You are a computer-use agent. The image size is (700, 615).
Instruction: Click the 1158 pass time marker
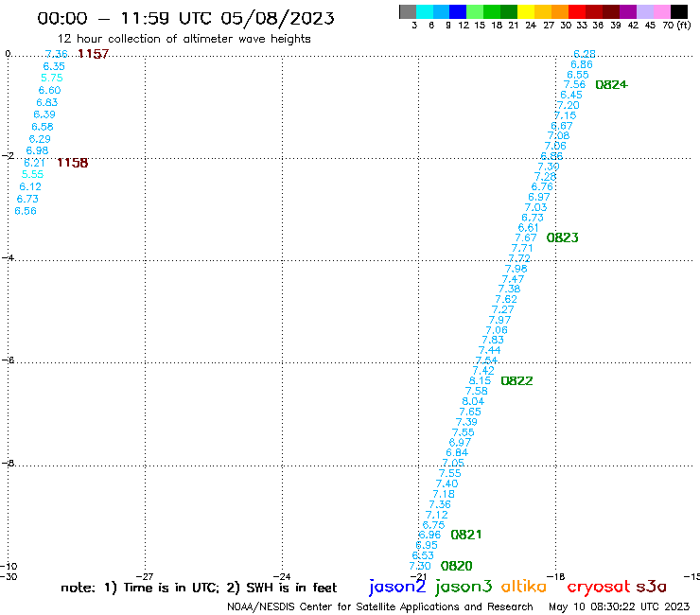coord(72,163)
